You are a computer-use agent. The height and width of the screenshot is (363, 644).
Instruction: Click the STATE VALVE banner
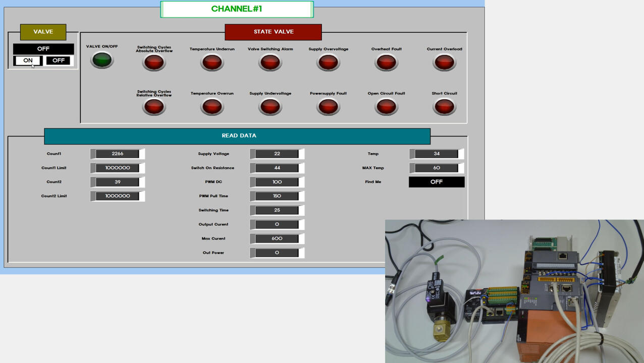coord(273,32)
